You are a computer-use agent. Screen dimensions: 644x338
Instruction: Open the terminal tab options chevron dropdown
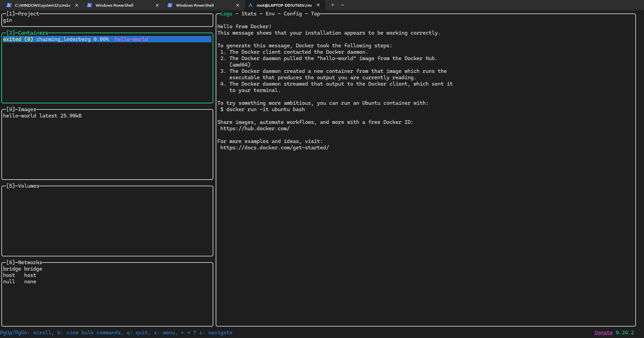point(342,5)
